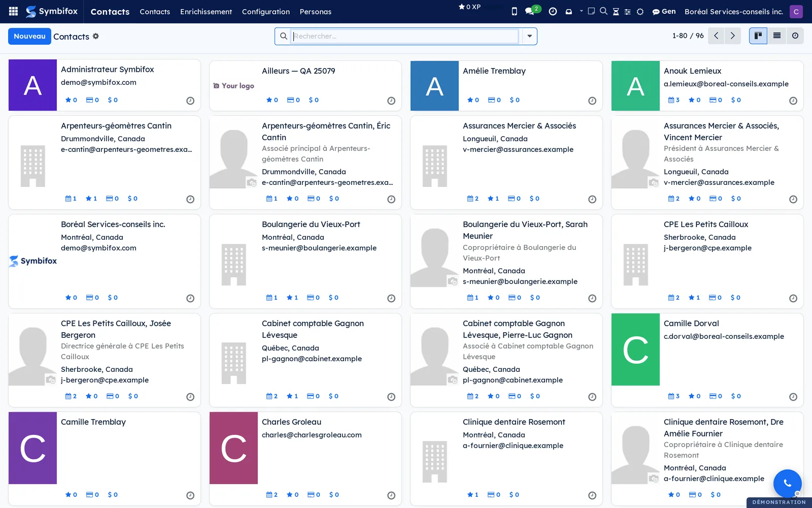This screenshot has width=812, height=508.
Task: Open the activities clock icon in navbar
Action: pos(553,11)
